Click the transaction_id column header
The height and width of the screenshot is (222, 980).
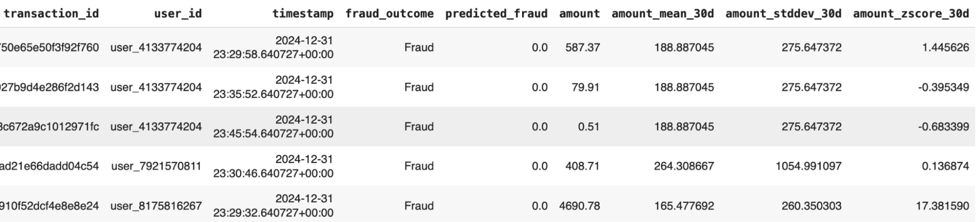(51, 14)
